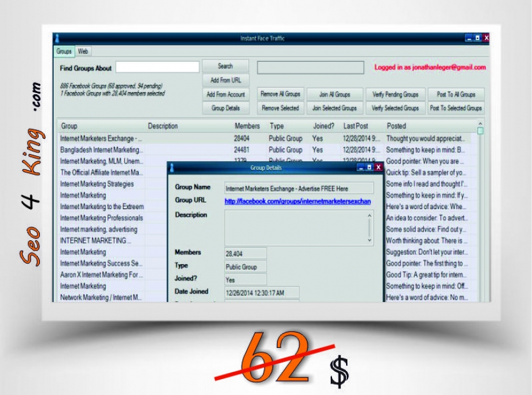Click inside the Description text area
Screen dimensions: 532x395
pyautogui.click(x=299, y=227)
